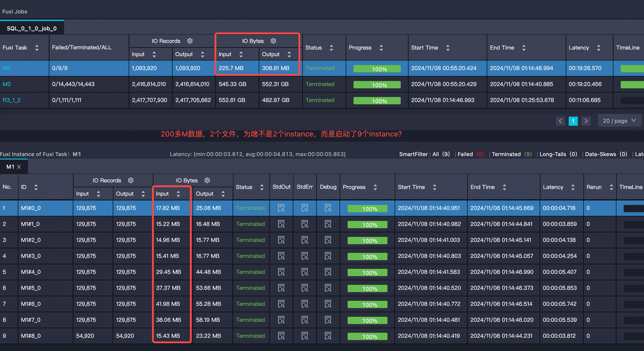Open IO Records settings gear in jobs table
Screen dimensions: 644x351
coord(190,41)
